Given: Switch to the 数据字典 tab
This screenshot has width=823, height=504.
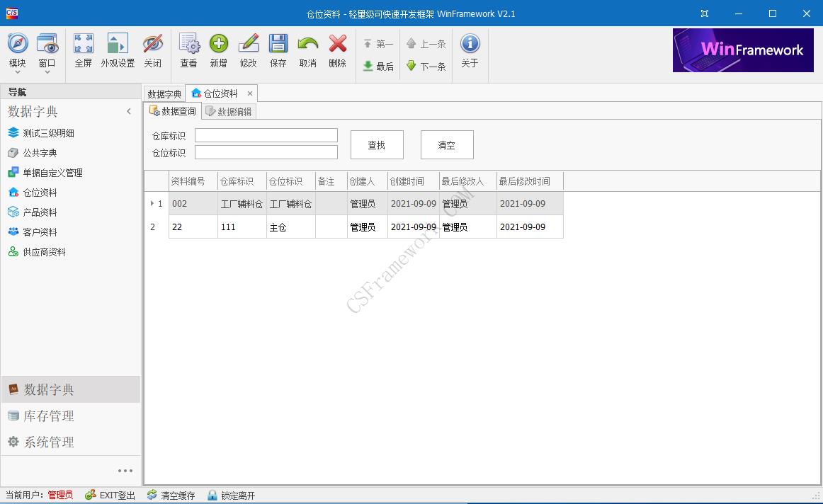Looking at the screenshot, I should click(x=164, y=93).
